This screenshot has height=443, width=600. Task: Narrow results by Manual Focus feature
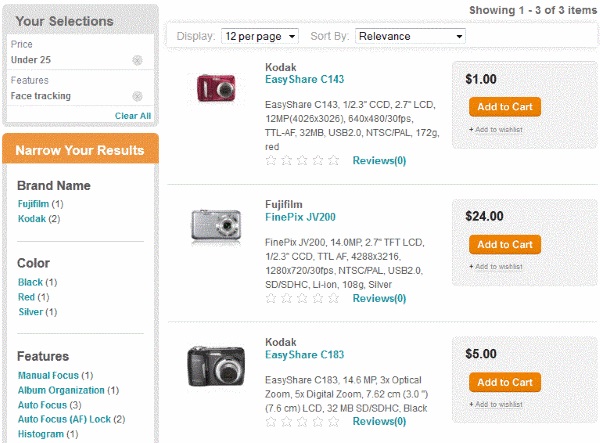tap(48, 375)
